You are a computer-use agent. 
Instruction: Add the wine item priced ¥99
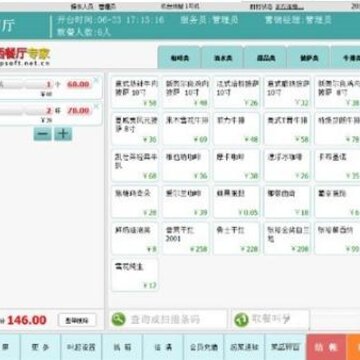pyautogui.click(x=338, y=239)
